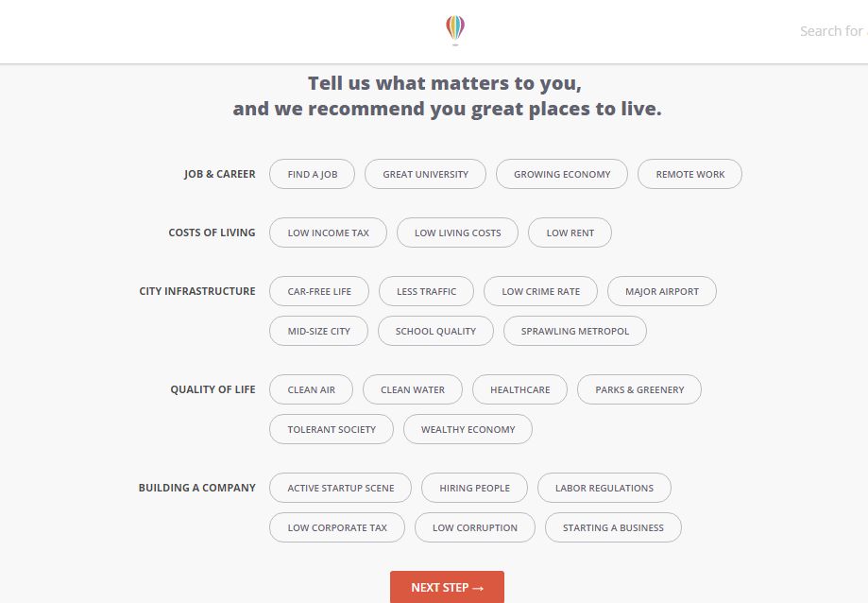Enable the Growing Economy tag
The image size is (868, 603).
click(x=562, y=174)
